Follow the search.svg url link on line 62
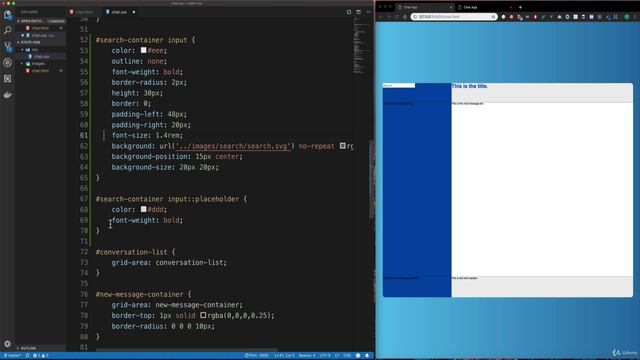 [x=233, y=146]
